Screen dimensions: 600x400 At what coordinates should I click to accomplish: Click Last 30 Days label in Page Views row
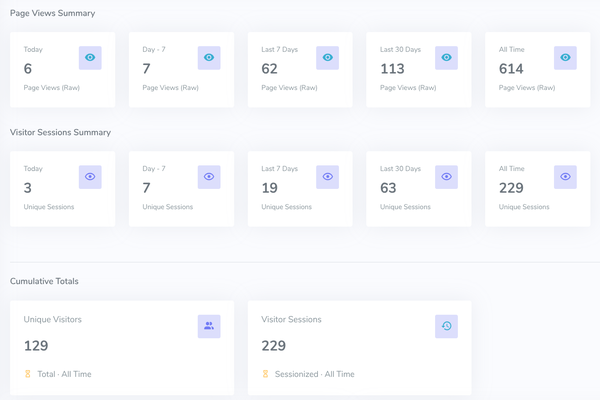(400, 50)
